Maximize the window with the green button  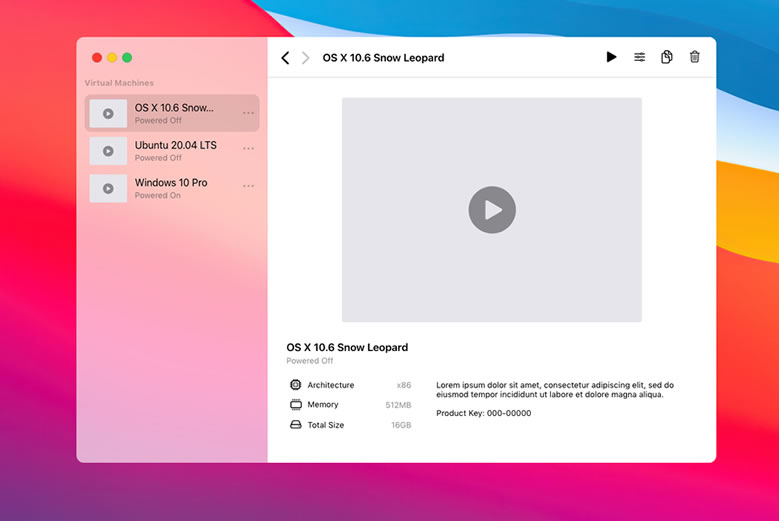click(127, 58)
